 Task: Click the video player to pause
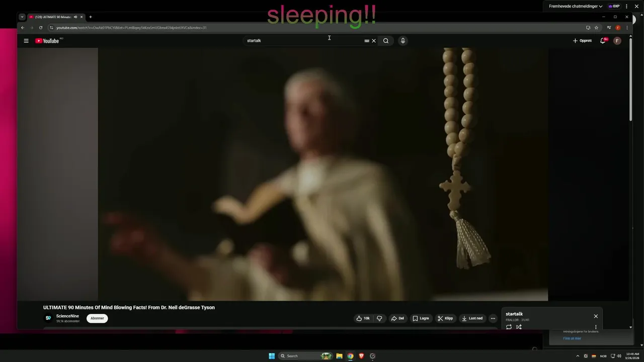tap(323, 174)
